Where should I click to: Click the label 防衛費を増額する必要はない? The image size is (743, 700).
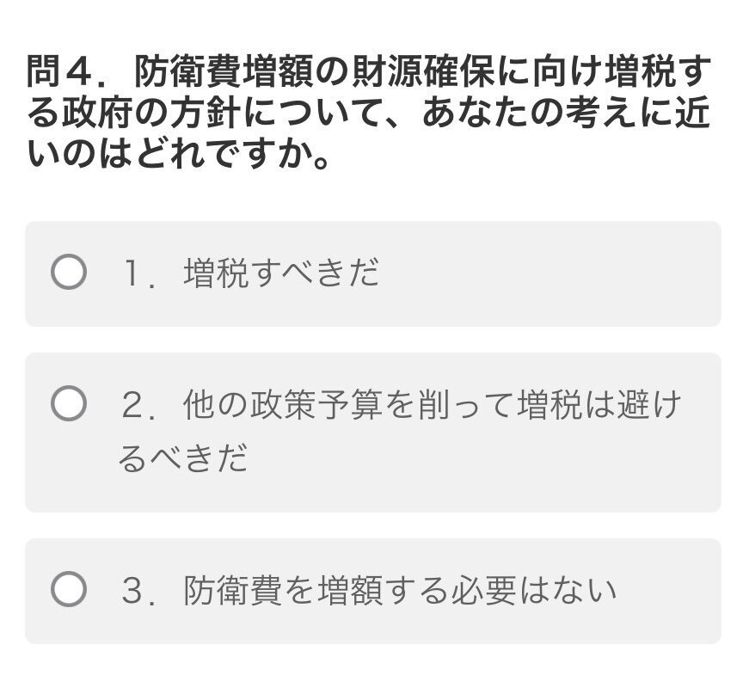coord(400,591)
